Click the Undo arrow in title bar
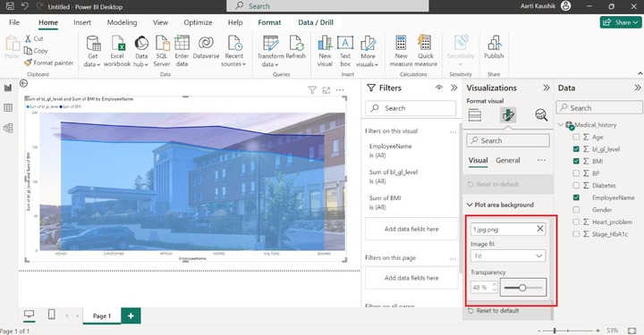This screenshot has width=644, height=335. coord(25,6)
